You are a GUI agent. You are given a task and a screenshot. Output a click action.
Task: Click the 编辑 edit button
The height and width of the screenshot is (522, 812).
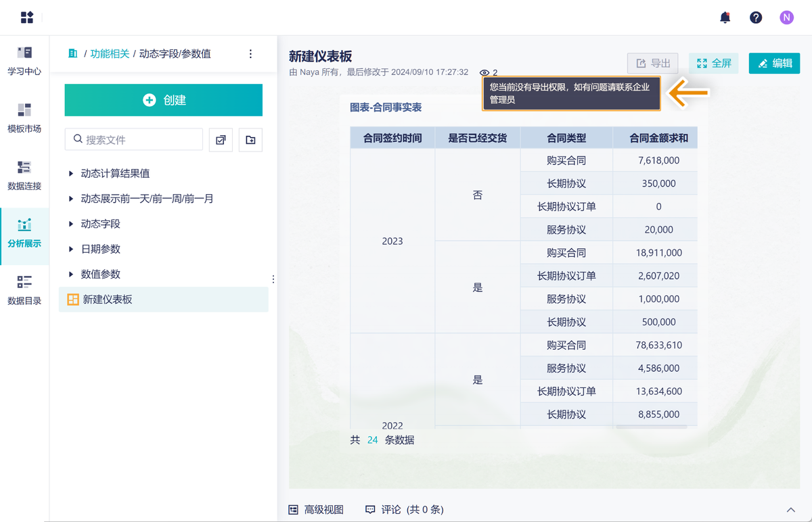[774, 63]
